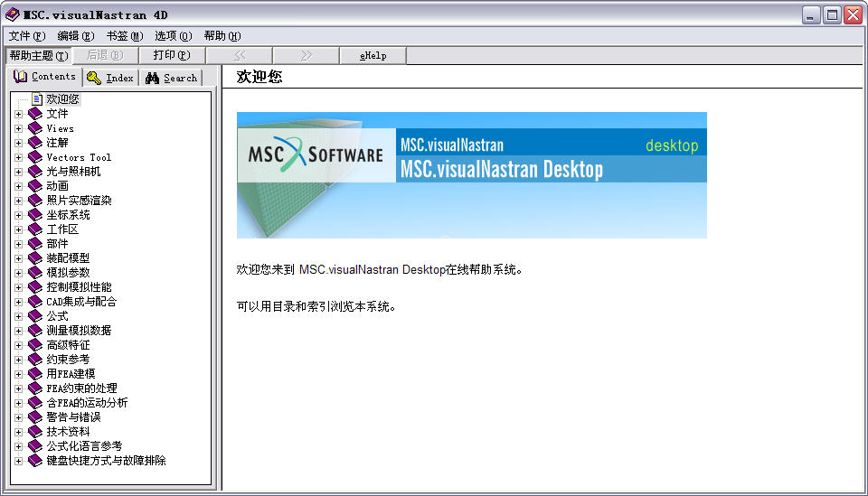Open the 编辑(E) menu
Image resolution: width=868 pixels, height=496 pixels.
75,36
